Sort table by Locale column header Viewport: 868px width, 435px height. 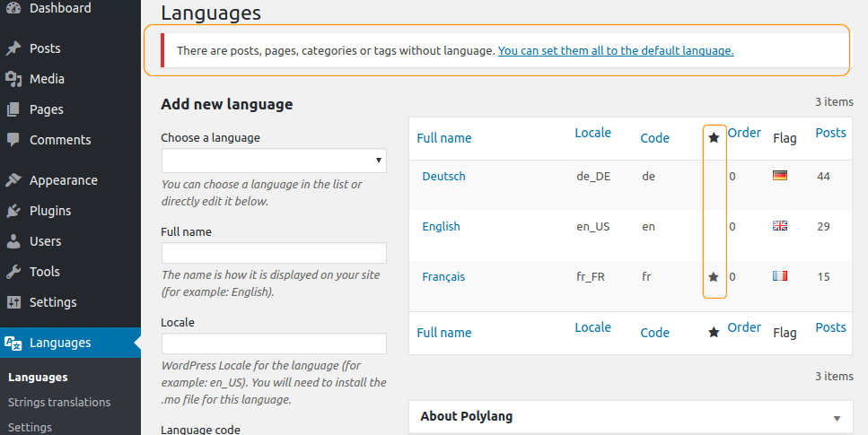pyautogui.click(x=592, y=133)
